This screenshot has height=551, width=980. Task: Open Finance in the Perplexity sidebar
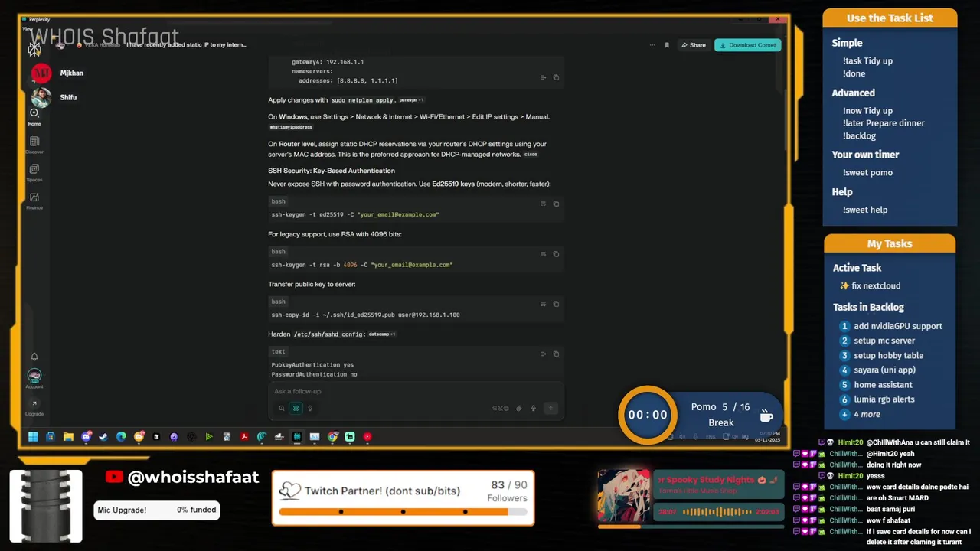(x=34, y=201)
